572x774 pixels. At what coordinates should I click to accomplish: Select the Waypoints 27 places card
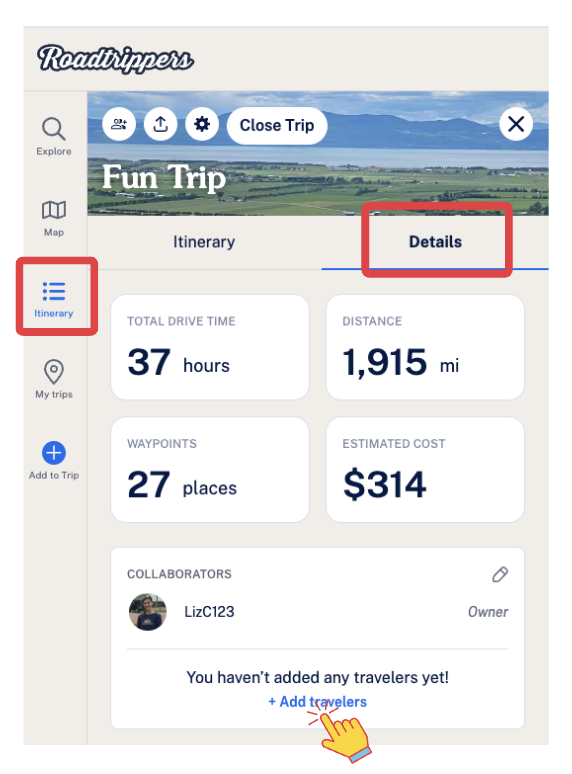(210, 469)
